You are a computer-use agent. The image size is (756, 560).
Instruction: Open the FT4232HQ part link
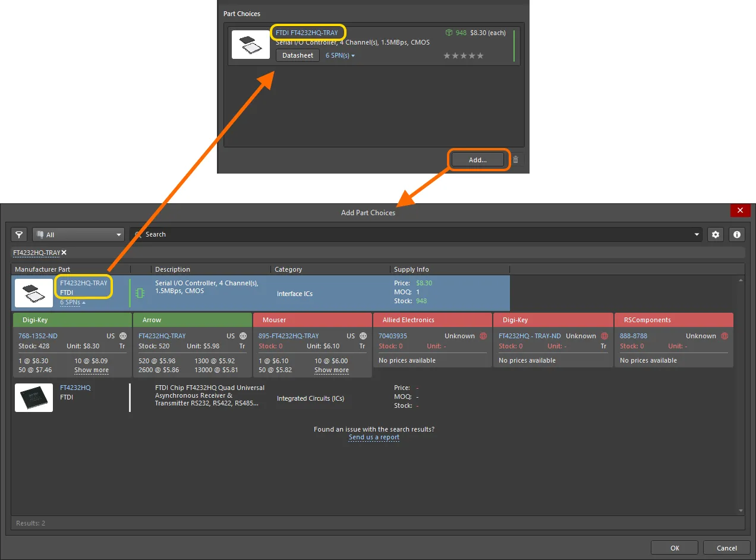coord(75,388)
